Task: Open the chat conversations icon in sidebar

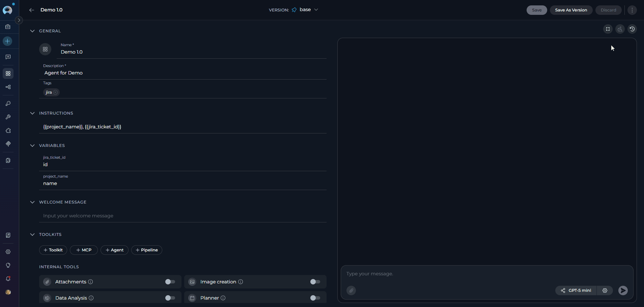Action: [8, 57]
